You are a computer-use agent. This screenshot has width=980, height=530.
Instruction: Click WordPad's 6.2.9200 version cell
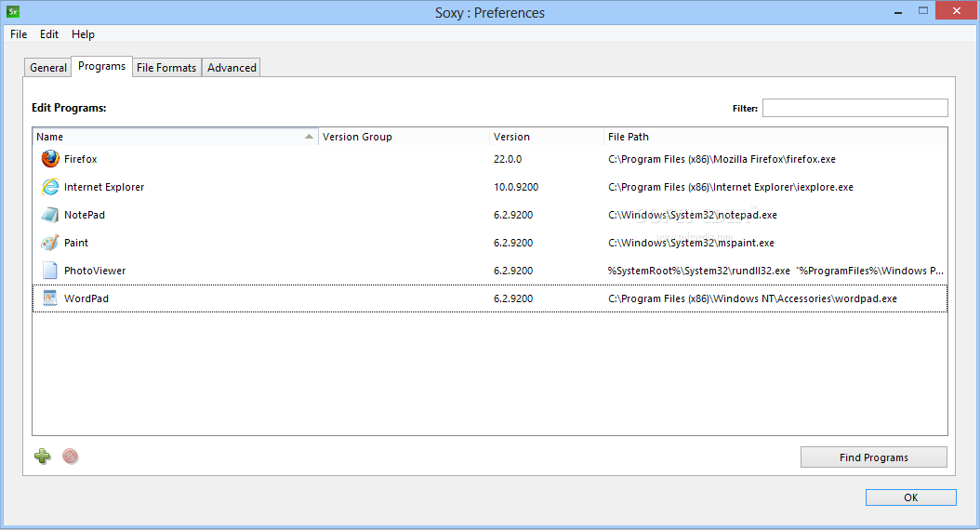pyautogui.click(x=513, y=298)
